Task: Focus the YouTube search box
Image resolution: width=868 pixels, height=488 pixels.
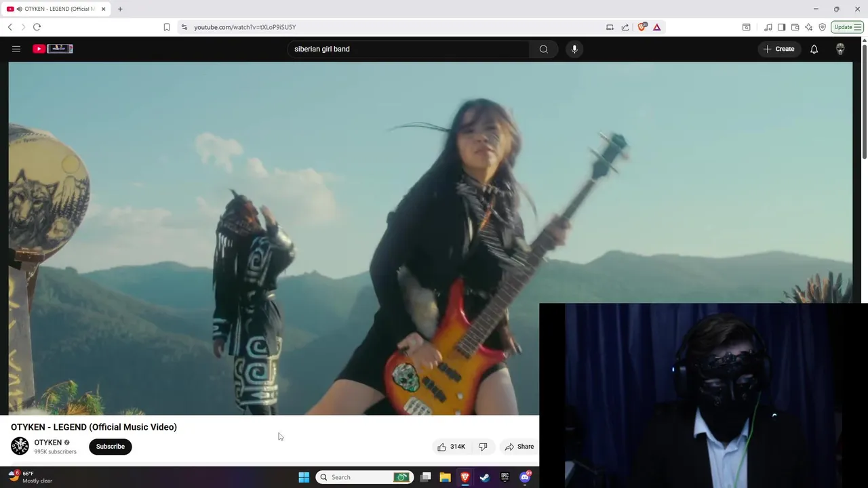Action: coord(408,49)
